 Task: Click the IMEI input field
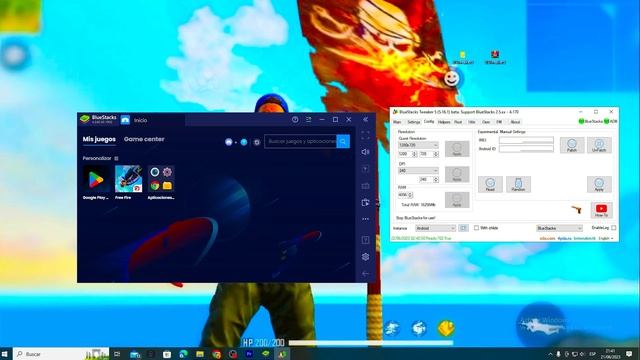526,140
